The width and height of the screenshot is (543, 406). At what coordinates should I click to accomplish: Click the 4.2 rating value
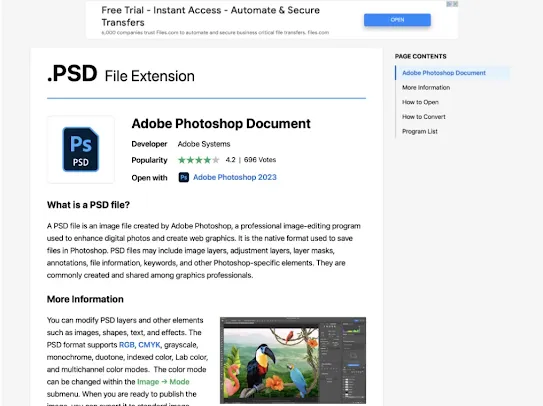click(230, 160)
